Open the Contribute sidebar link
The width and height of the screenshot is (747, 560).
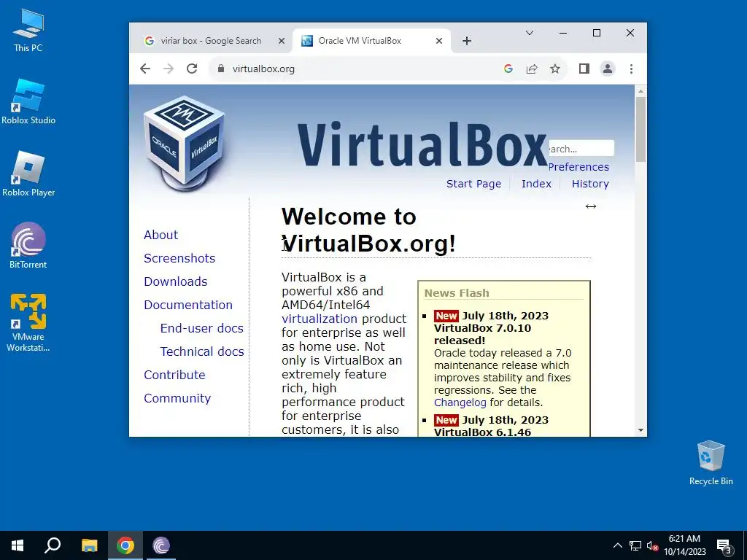174,375
